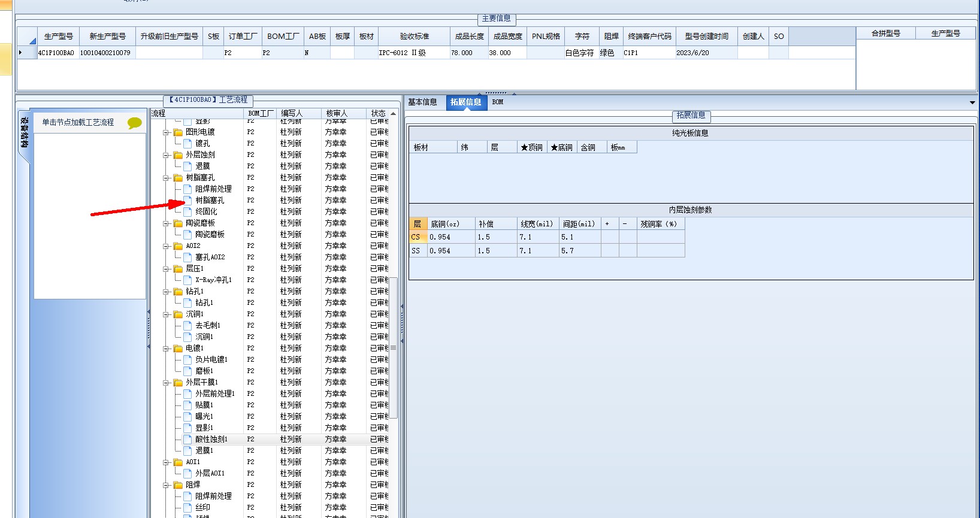Click the 塞孔AOI2 document icon
Image resolution: width=980 pixels, height=518 pixels.
(187, 258)
